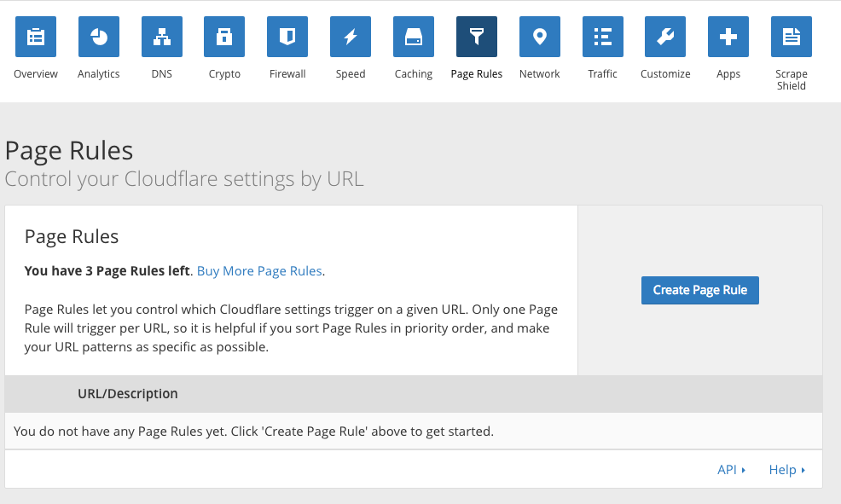Viewport: 841px width, 504px height.
Task: Open the Customize wrench icon
Action: pyautogui.click(x=665, y=37)
